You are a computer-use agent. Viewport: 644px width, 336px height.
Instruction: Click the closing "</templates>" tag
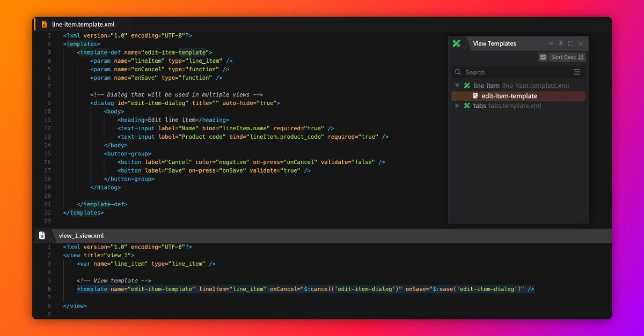83,213
